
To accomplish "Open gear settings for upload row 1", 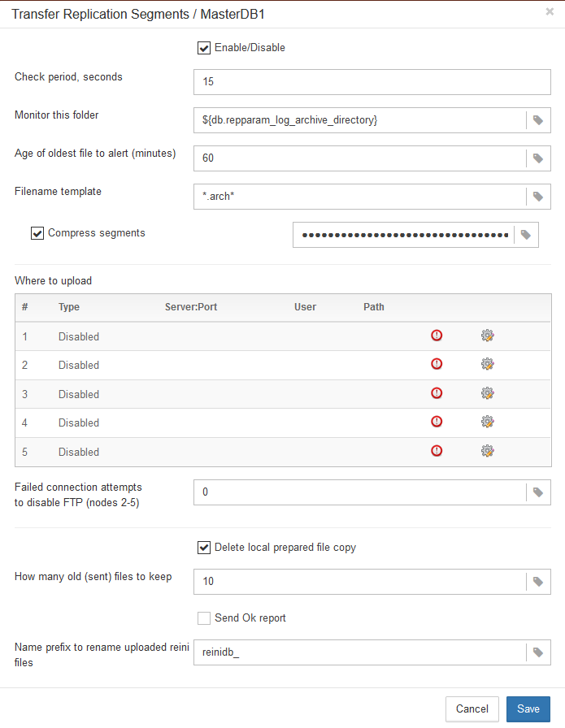I will click(487, 336).
